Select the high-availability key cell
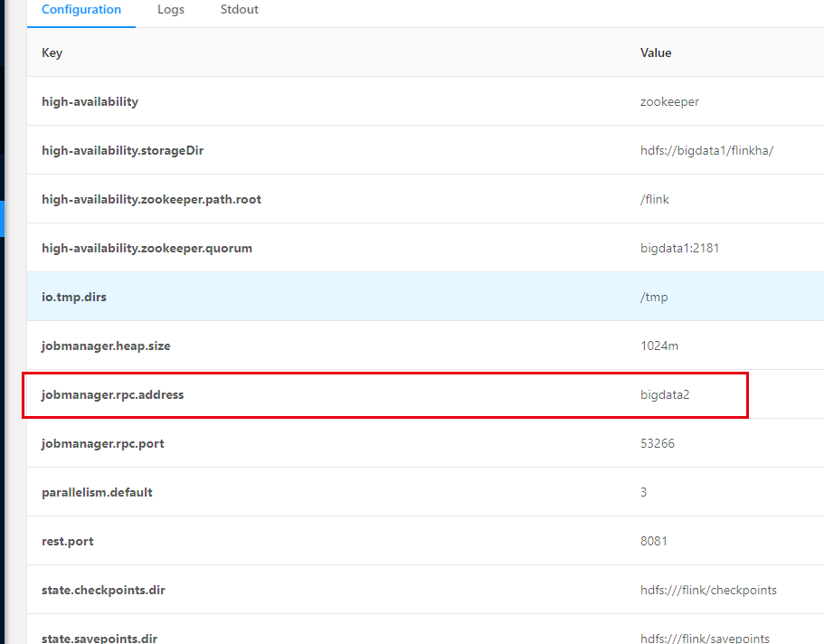 click(x=90, y=102)
